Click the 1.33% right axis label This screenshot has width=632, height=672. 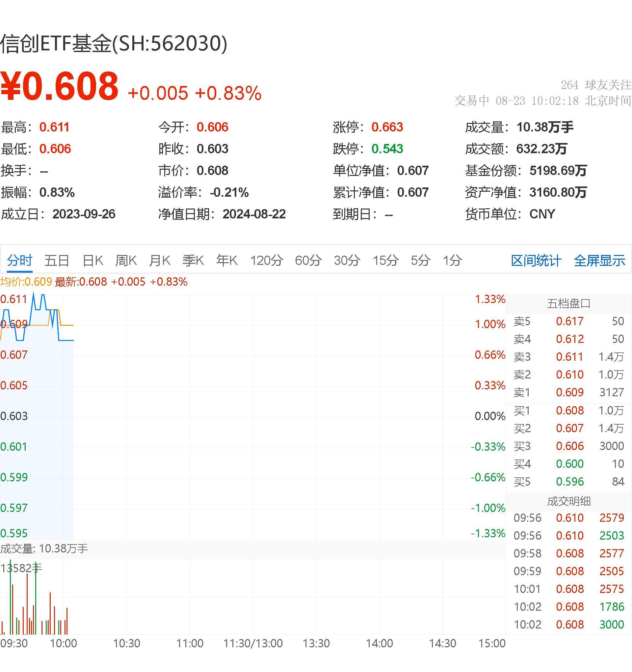click(490, 299)
